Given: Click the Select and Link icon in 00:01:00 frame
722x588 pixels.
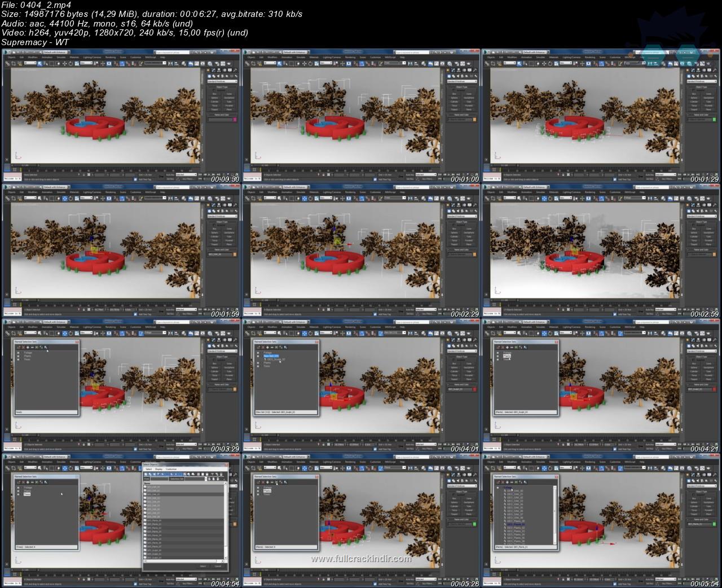Looking at the screenshot, I should pyautogui.click(x=247, y=63).
